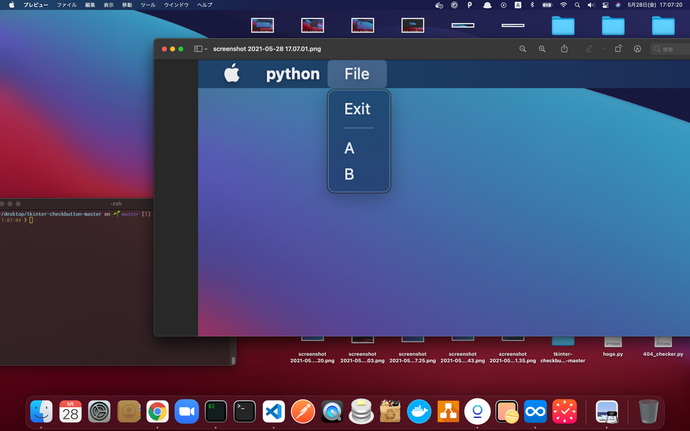Click the zoom out magnifier in Preview toolbar

(x=522, y=48)
